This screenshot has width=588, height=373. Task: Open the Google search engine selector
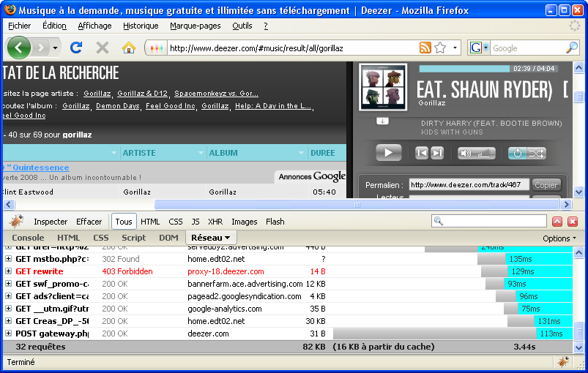tap(479, 48)
